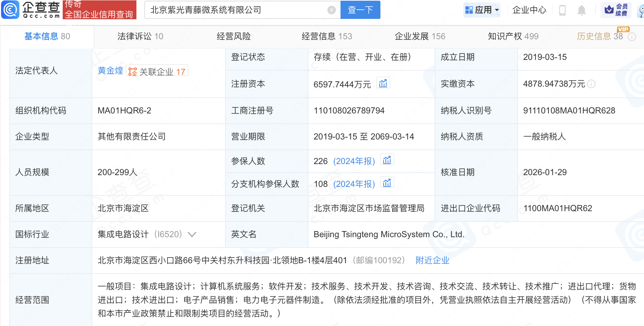This screenshot has height=326, width=644.
Task: Open the mobile app phone icon
Action: point(562,10)
